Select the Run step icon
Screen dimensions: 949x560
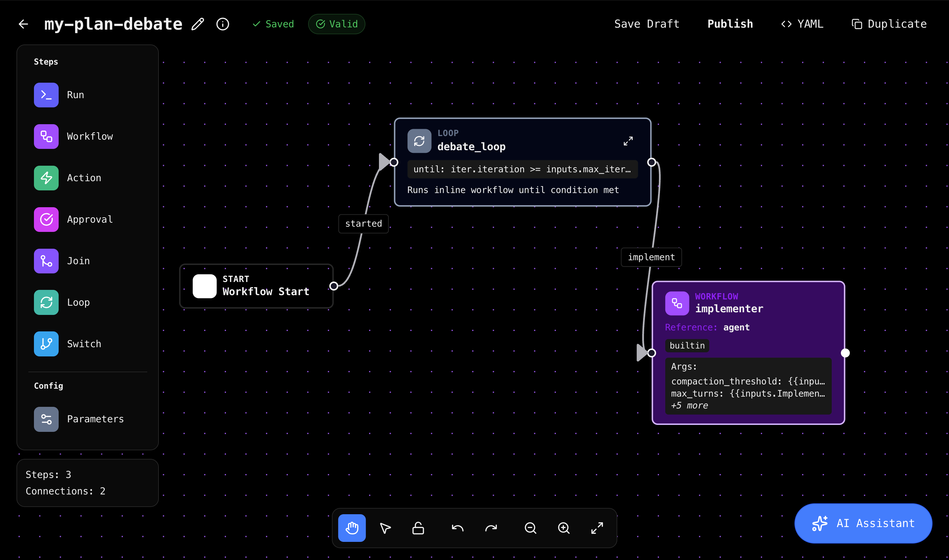click(x=46, y=95)
